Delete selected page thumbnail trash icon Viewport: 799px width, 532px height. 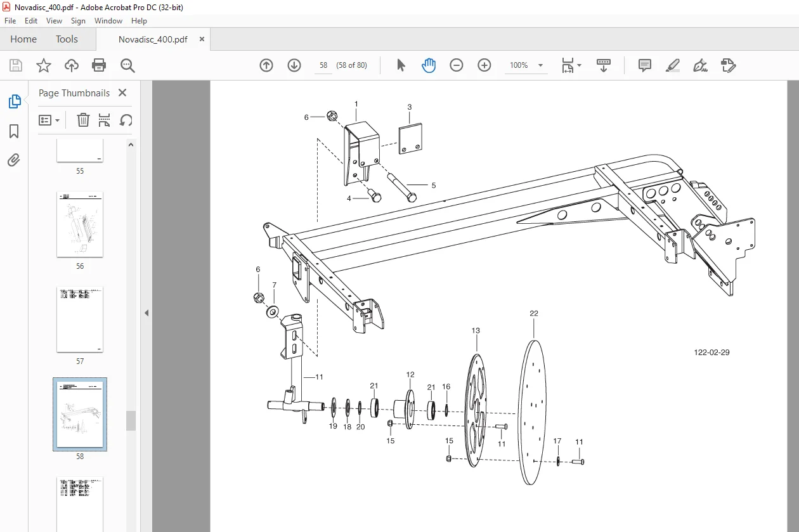[x=83, y=120]
